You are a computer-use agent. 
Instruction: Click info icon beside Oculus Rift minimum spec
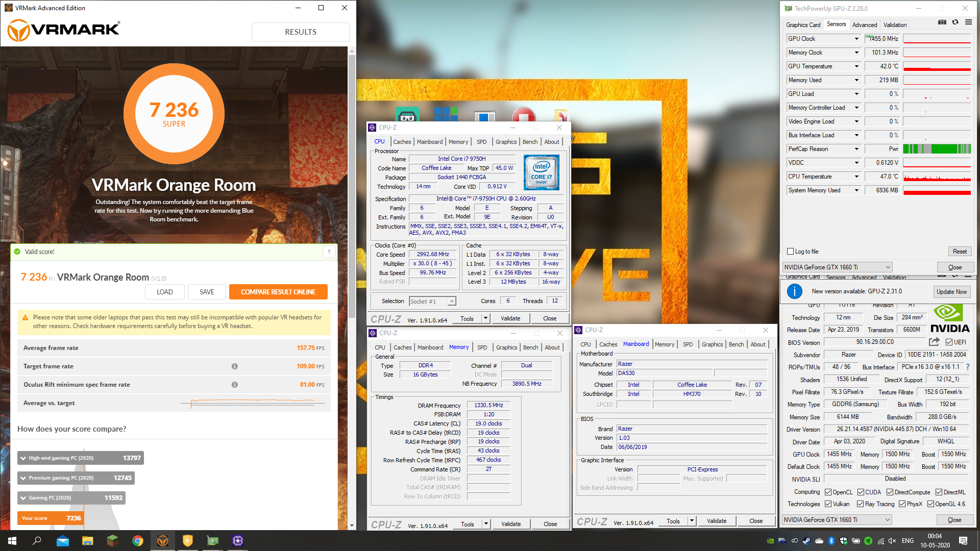click(x=235, y=385)
